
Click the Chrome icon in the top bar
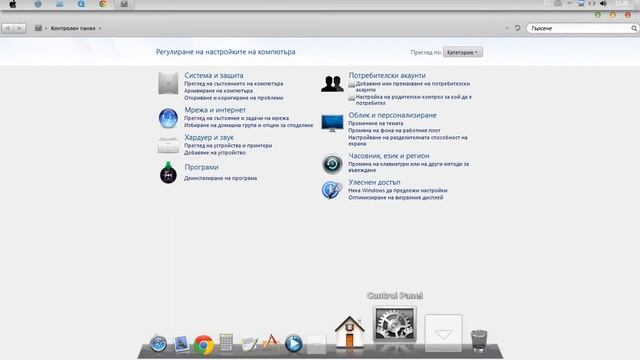pyautogui.click(x=103, y=4)
